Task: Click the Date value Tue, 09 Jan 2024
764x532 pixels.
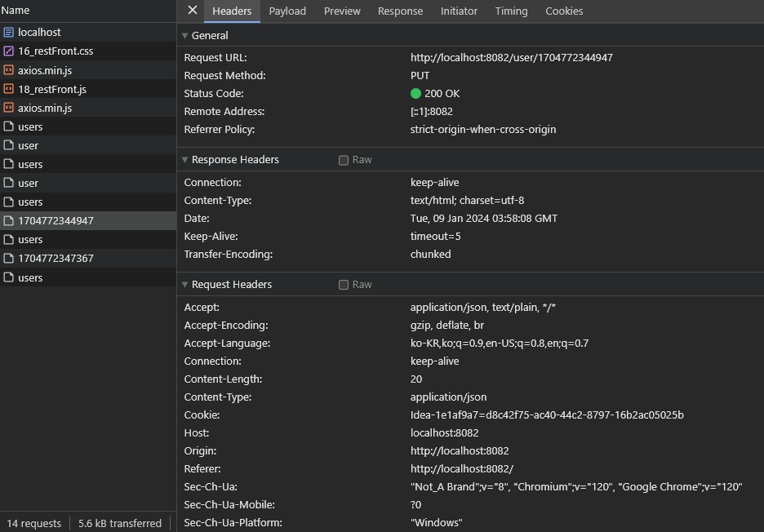Action: 484,218
